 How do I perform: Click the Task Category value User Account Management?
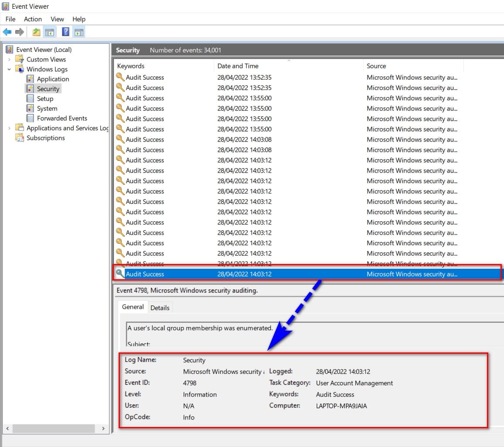(354, 383)
